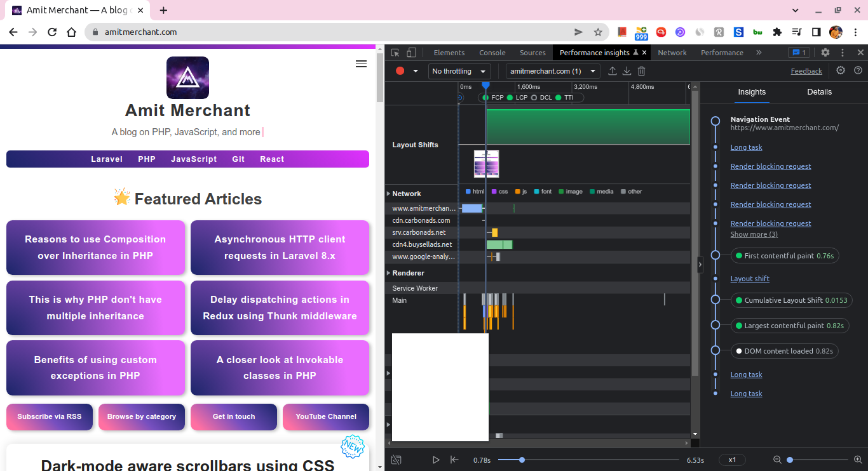Show more DevTools tabs chevron
868x471 pixels.
tap(759, 53)
